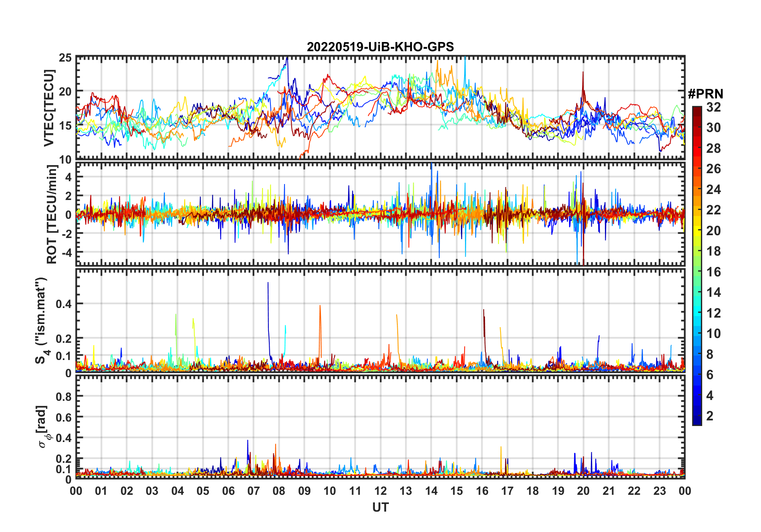Click hour label 09 on the UT axis

pyautogui.click(x=304, y=491)
